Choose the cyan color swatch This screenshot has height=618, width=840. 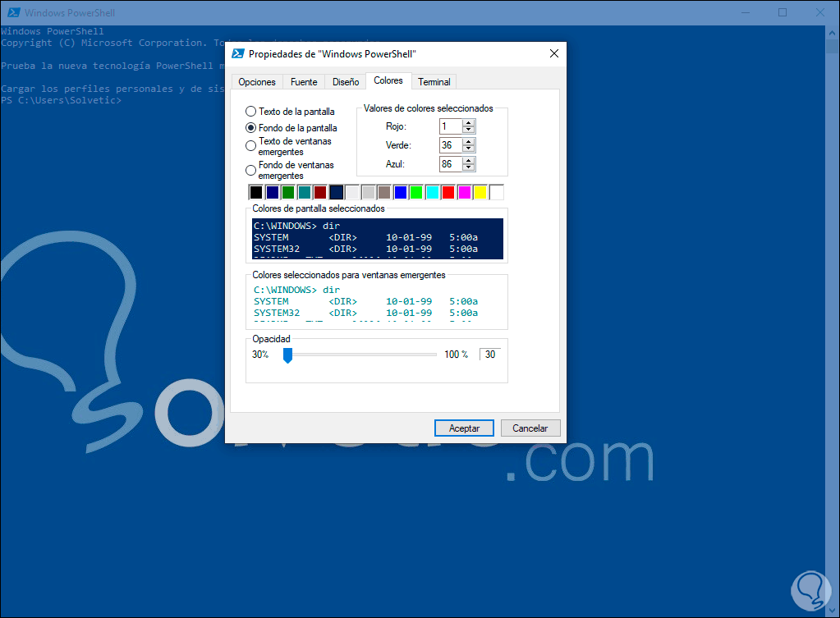click(433, 192)
